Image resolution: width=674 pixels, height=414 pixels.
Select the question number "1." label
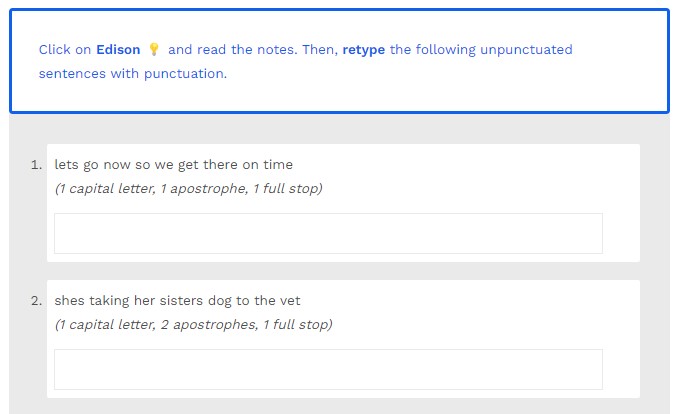37,165
